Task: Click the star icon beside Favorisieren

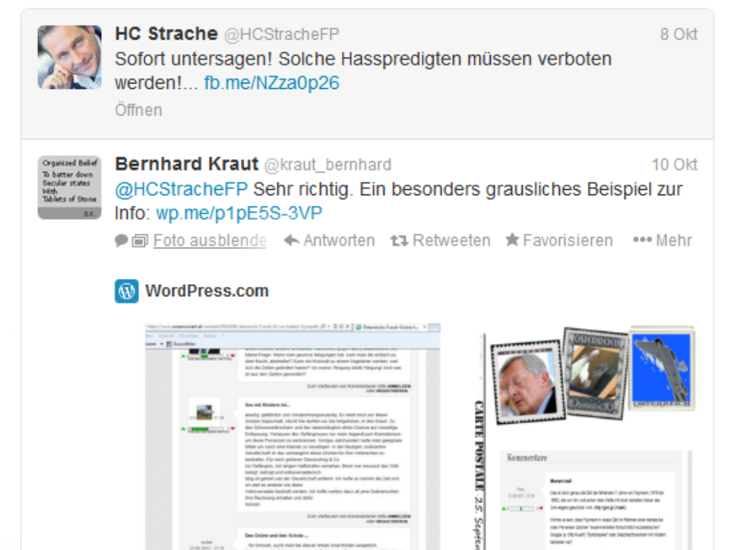Action: 512,239
